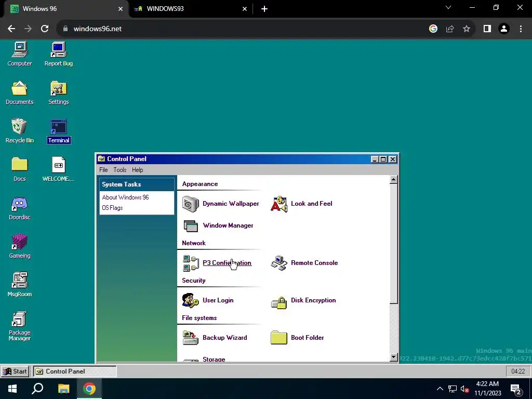This screenshot has height=399, width=532.
Task: Launch the Terminal desktop icon
Action: [x=59, y=131]
